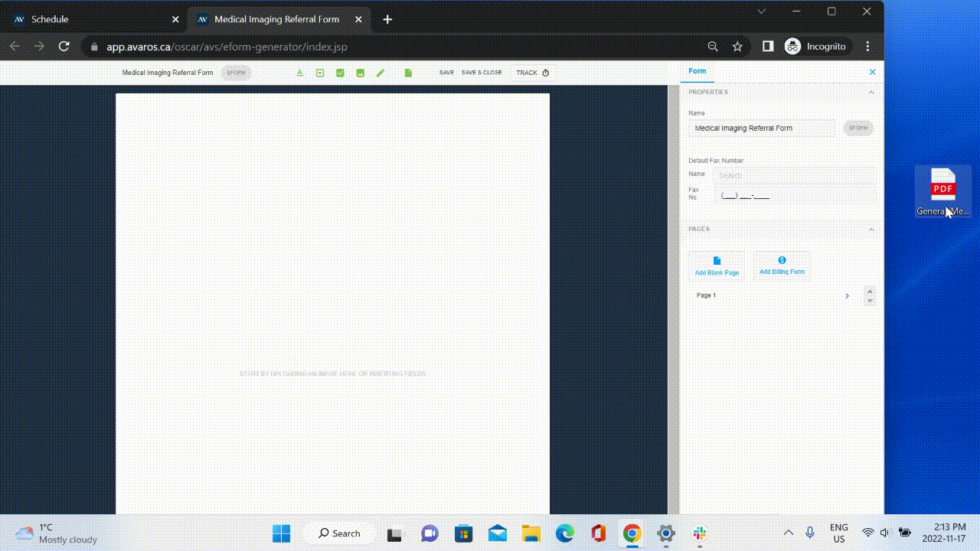Screen dimensions: 980x551
Task: Edit the form Name input field
Action: pos(762,128)
